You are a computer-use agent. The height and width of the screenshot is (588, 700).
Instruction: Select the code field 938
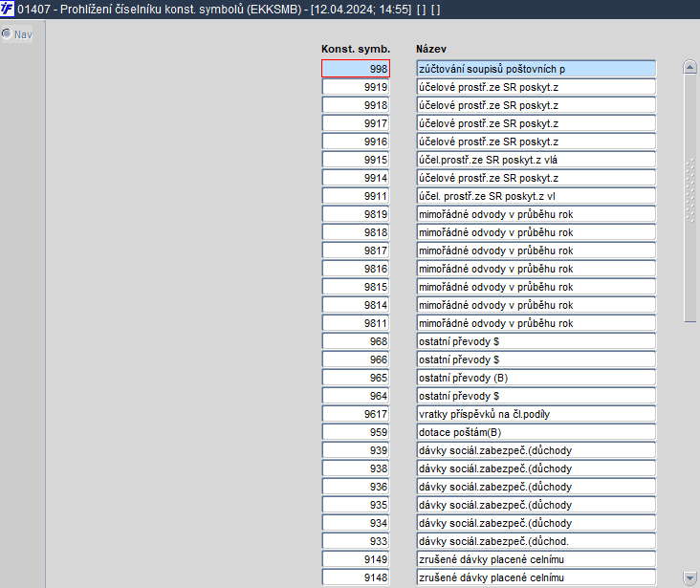point(356,468)
